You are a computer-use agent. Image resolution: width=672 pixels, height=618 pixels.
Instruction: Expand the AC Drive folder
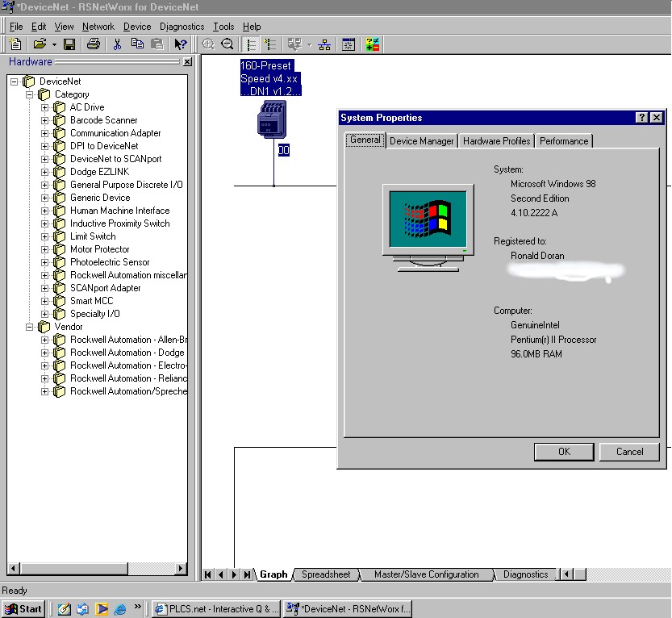point(44,107)
